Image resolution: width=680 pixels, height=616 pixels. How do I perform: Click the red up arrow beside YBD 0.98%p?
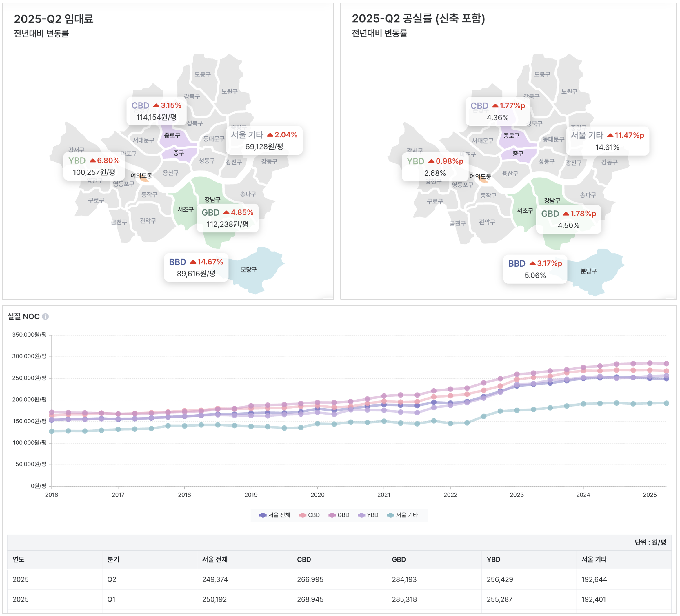[x=431, y=161]
